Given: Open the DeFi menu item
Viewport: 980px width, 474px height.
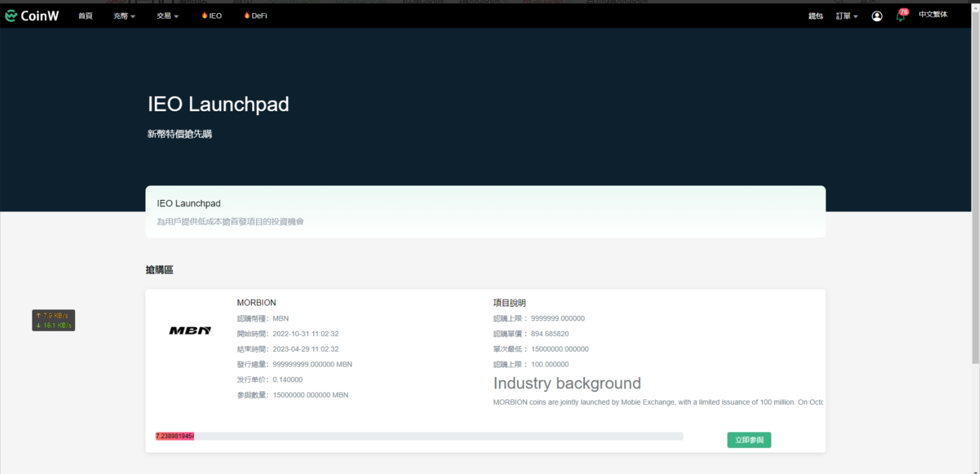Looking at the screenshot, I should click(x=256, y=16).
